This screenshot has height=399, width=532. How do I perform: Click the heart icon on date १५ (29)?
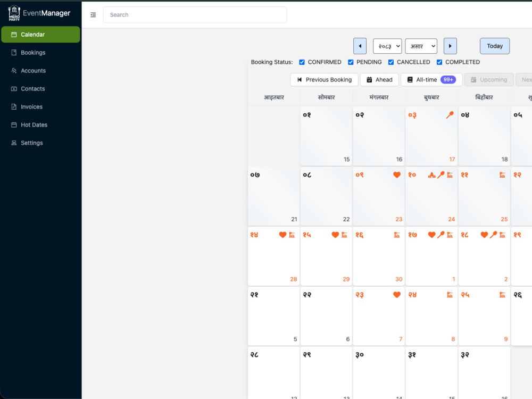(335, 235)
